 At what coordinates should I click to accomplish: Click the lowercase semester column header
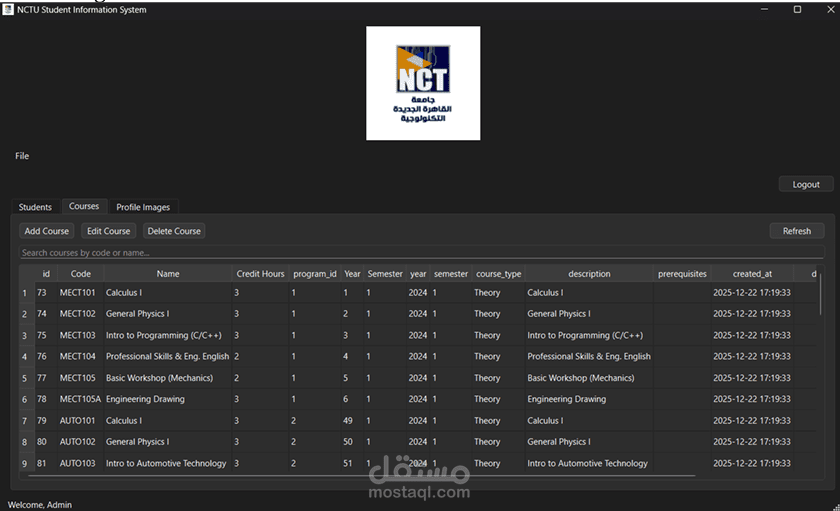click(x=451, y=274)
